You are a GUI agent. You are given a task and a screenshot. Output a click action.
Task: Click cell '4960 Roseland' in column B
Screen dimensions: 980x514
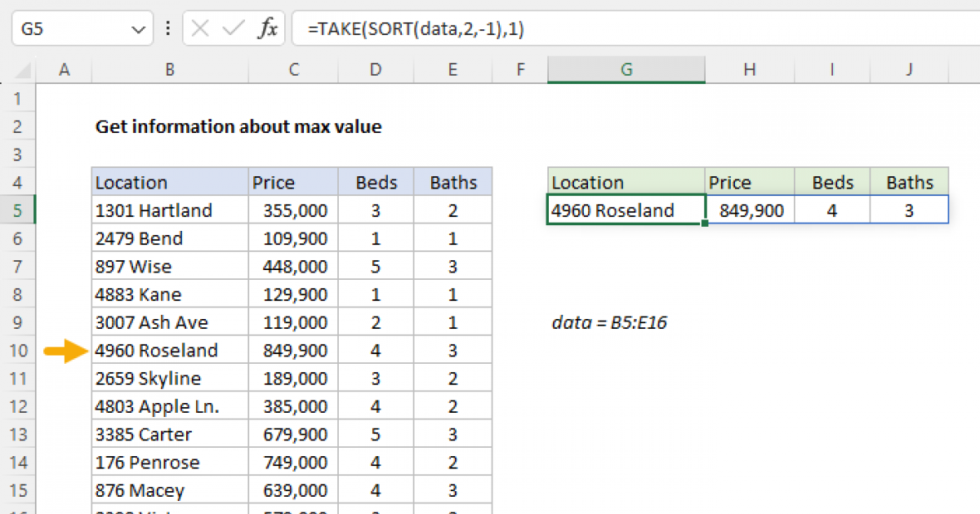(170, 351)
